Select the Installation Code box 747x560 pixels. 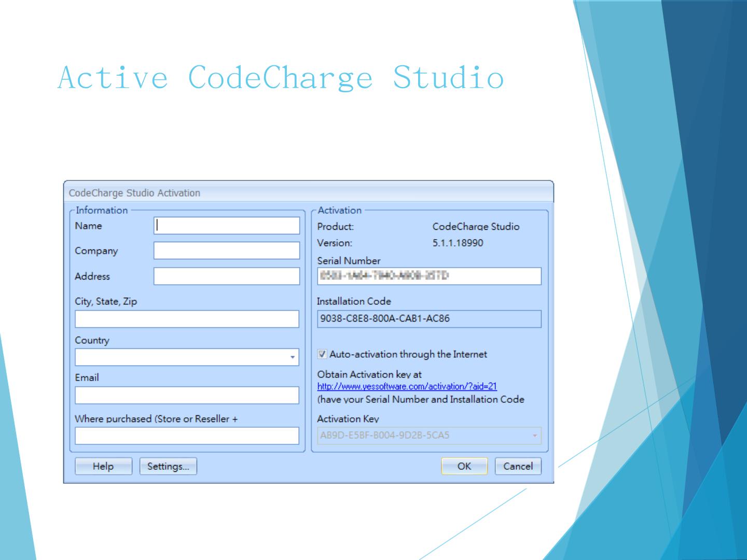(x=429, y=318)
